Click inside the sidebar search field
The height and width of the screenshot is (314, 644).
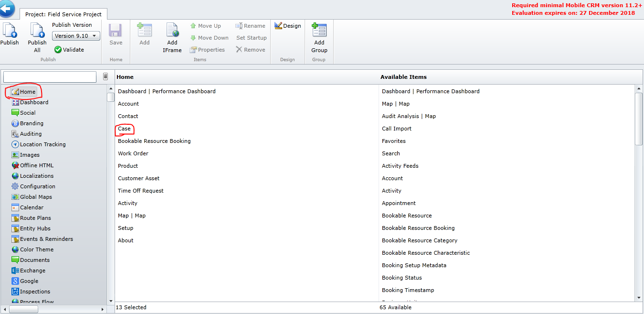pyautogui.click(x=49, y=76)
